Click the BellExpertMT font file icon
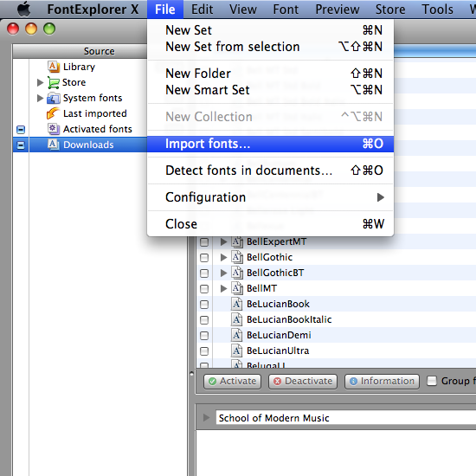The image size is (476, 476). (237, 241)
